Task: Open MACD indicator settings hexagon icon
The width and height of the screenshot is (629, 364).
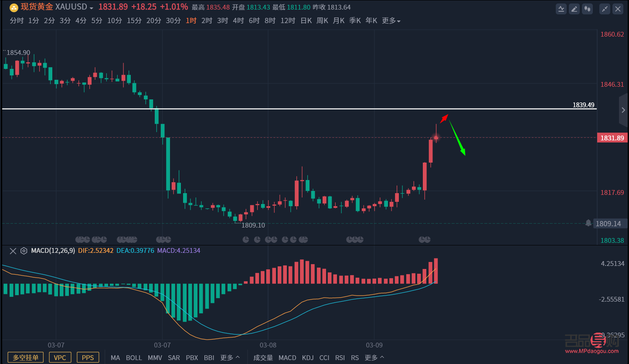Action: pos(24,251)
